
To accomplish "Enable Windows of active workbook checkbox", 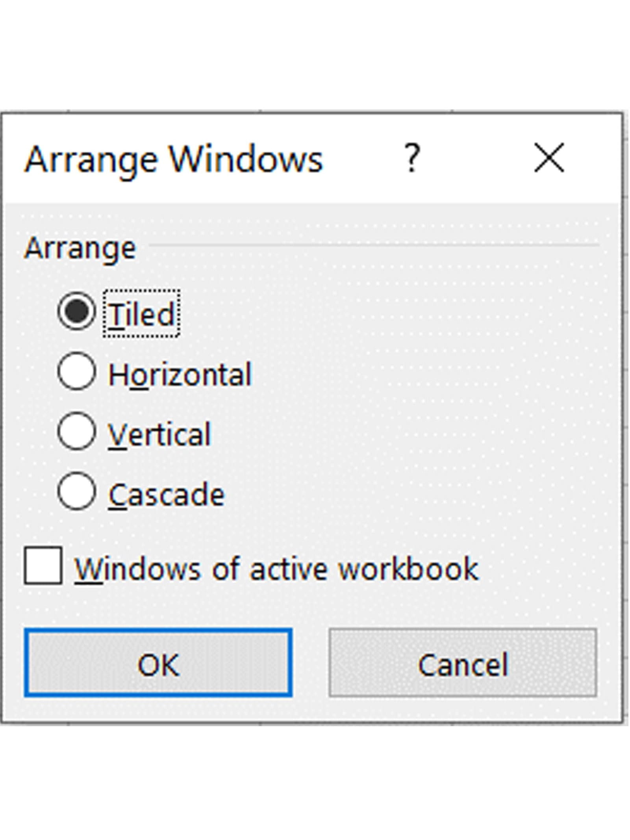I will click(43, 565).
